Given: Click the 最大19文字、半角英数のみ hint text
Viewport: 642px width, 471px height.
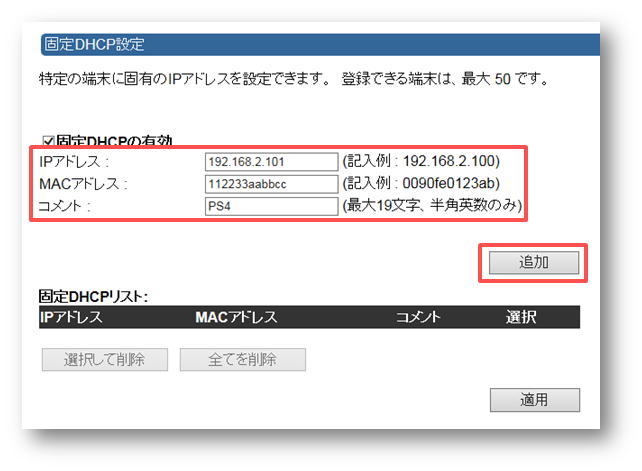Looking at the screenshot, I should pos(432,205).
